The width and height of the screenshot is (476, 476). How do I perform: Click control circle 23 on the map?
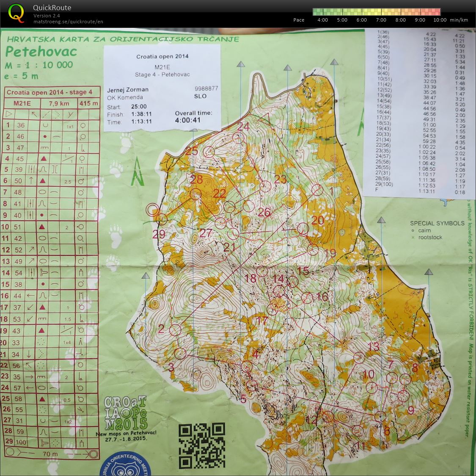(x=265, y=186)
